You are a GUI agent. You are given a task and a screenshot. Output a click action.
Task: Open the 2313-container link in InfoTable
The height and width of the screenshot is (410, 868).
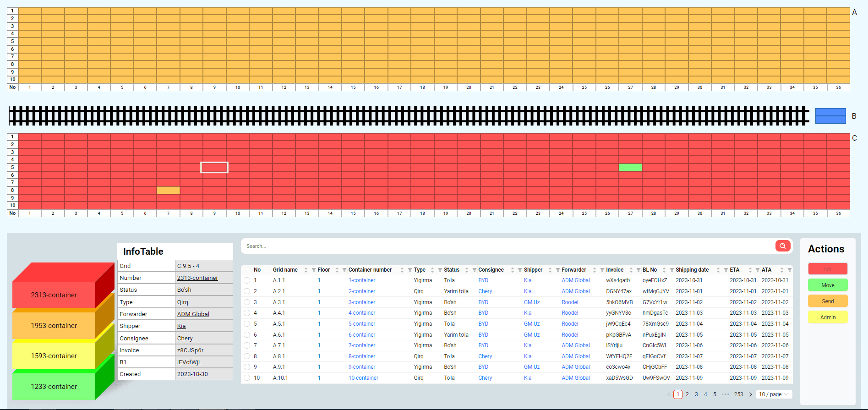(x=197, y=278)
